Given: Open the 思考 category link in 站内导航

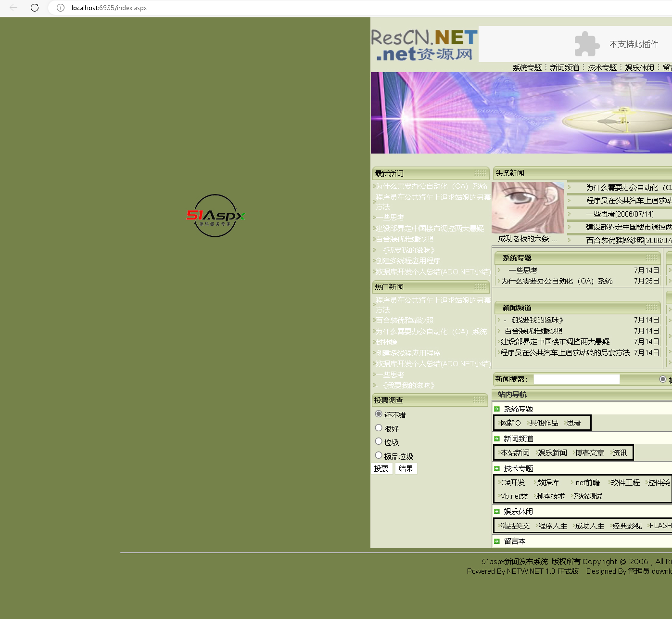Looking at the screenshot, I should (573, 423).
